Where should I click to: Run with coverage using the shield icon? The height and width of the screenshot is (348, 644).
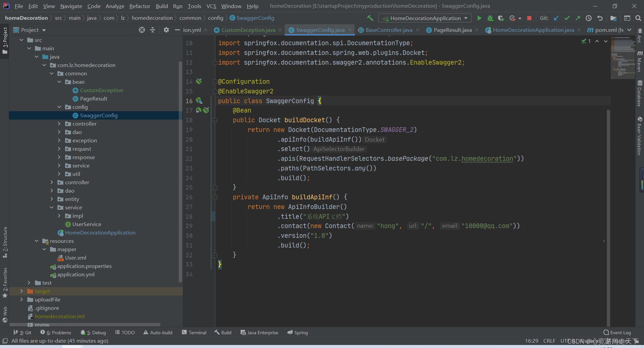[x=501, y=18]
